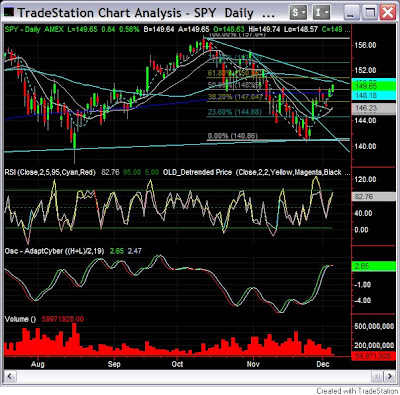Click the Sep label on the date axis
This screenshot has height=395, width=400.
click(114, 364)
